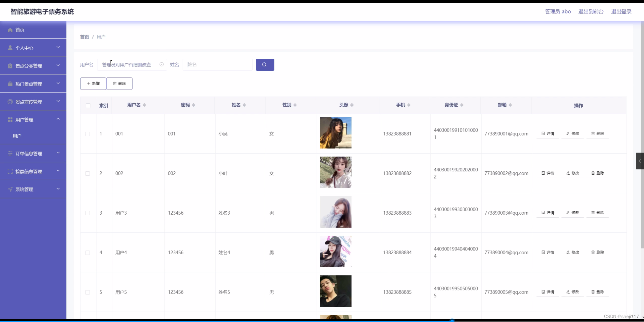Collapse the 用户管理 menu chevron
This screenshot has width=644, height=322.
[x=58, y=119]
